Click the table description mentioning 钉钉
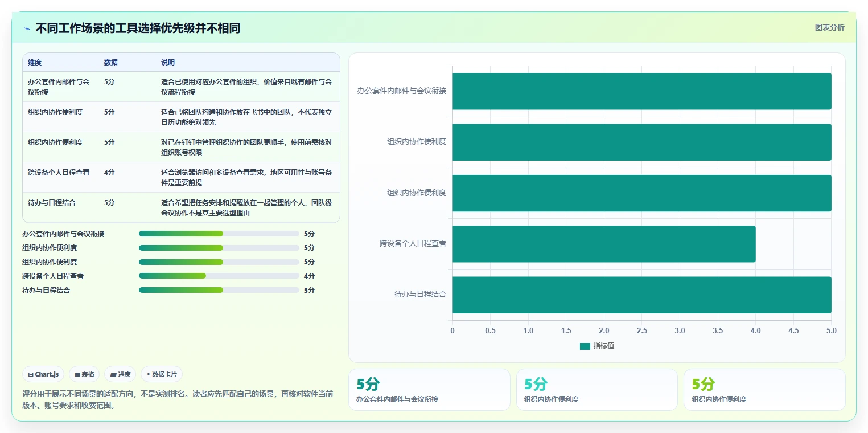Viewport: 868px width, 433px height. pos(246,147)
